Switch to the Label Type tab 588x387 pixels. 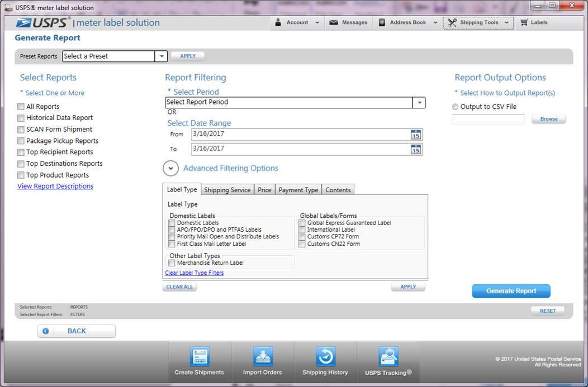click(182, 189)
